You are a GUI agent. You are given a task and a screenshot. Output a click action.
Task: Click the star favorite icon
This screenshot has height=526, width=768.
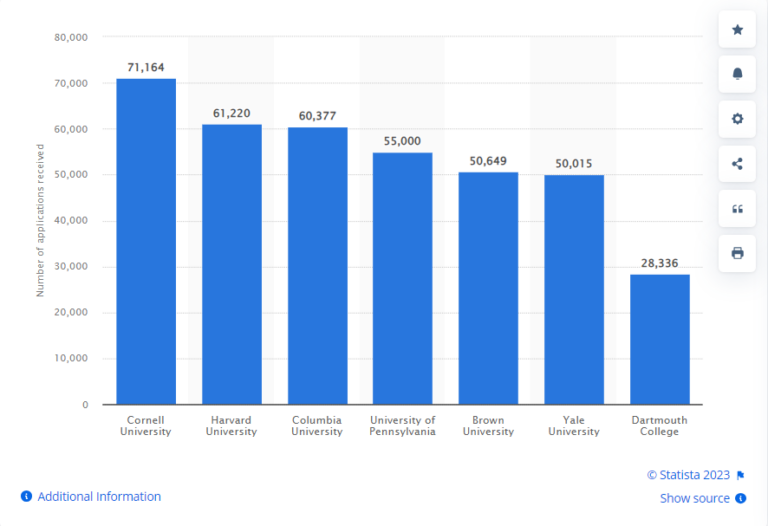click(x=737, y=30)
